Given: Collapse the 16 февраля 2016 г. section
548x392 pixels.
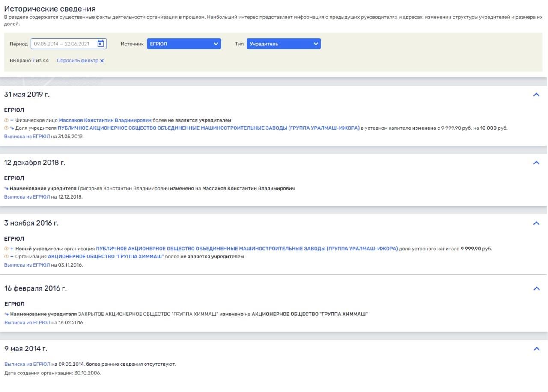Looking at the screenshot, I should [x=536, y=289].
